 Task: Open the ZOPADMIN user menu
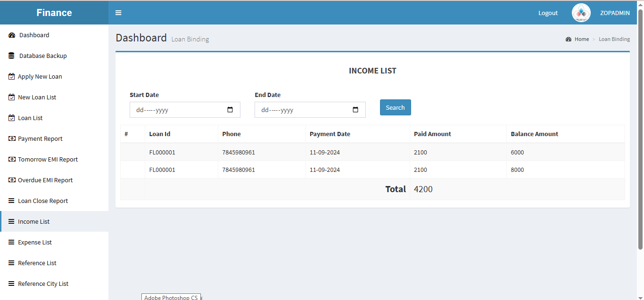(x=615, y=13)
